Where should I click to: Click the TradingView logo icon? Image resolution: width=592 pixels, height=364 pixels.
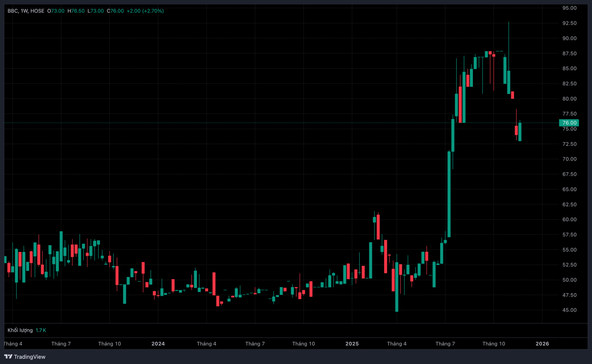[8, 357]
